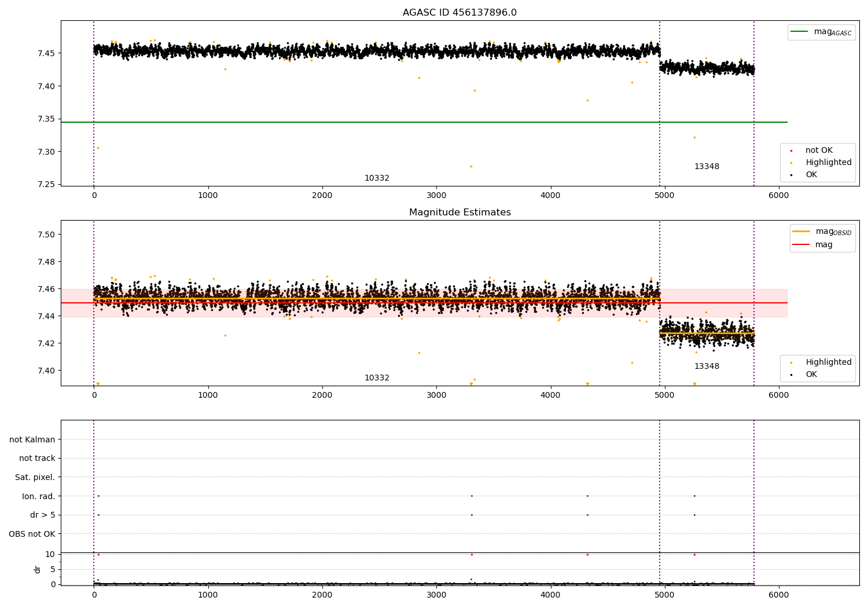This screenshot has height=608, width=868.
Task: Click the red dr marker near x=4300 in bottom plot
Action: click(x=587, y=555)
